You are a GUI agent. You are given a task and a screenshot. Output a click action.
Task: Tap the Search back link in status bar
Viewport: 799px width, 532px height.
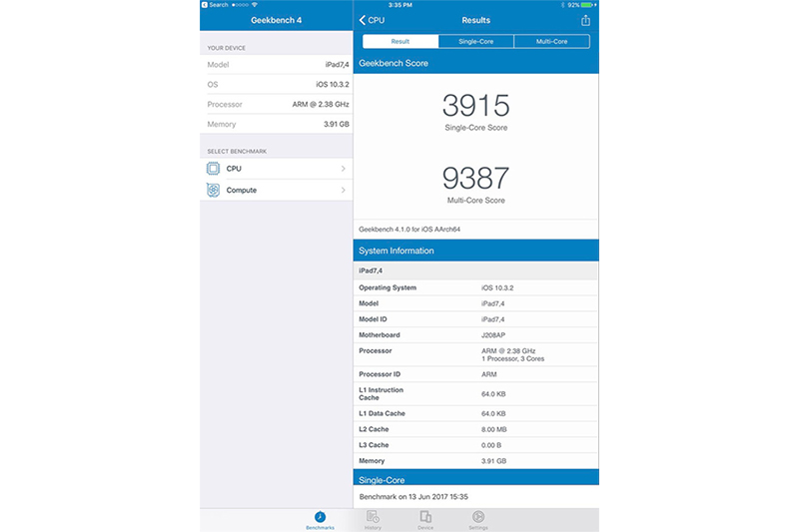(x=215, y=5)
